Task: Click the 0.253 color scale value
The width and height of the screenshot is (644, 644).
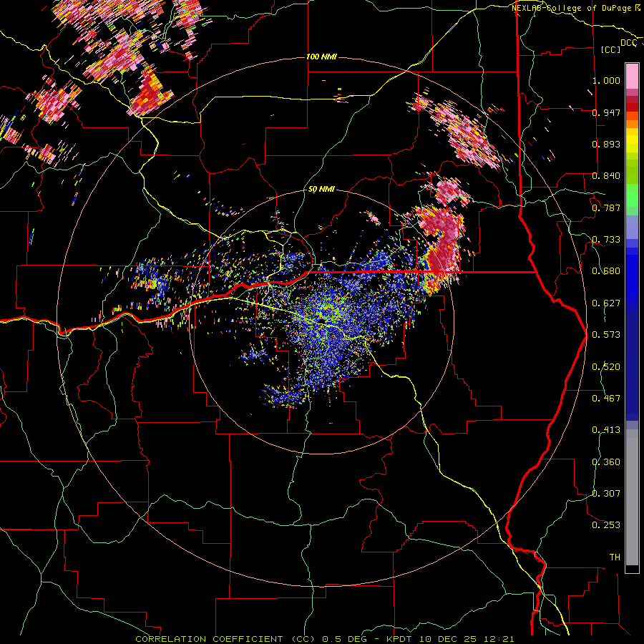Action: pos(606,525)
